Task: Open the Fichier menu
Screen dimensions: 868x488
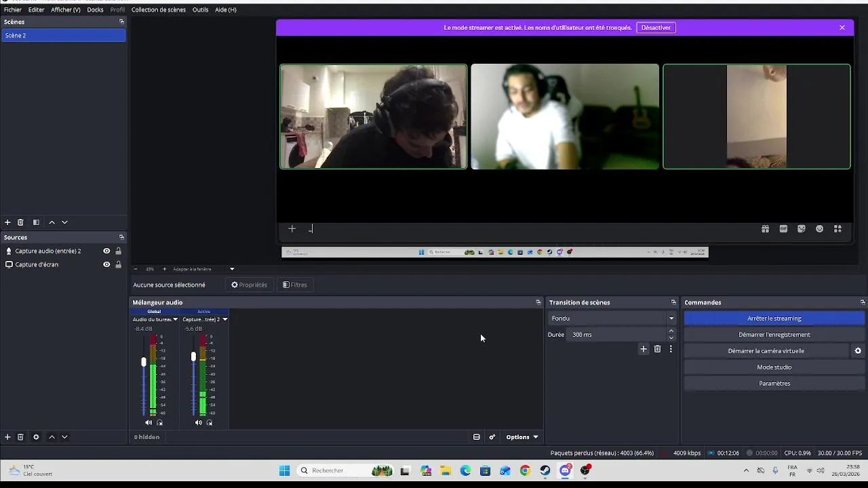Action: [x=13, y=9]
